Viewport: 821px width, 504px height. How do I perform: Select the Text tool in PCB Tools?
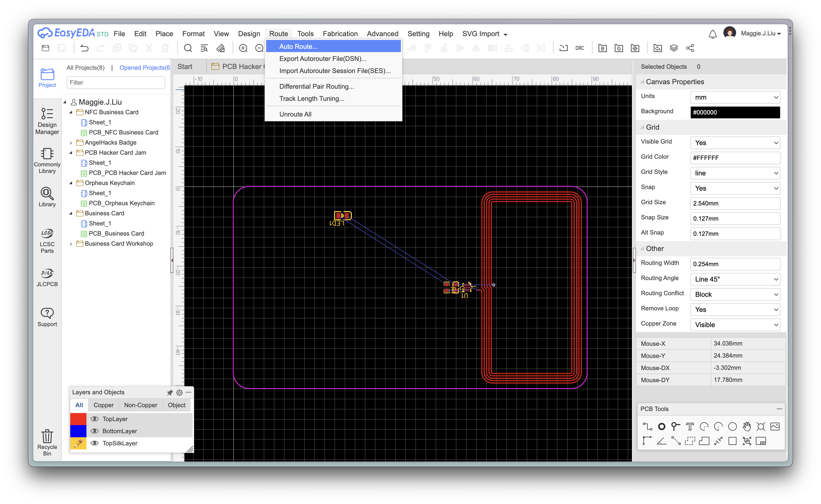point(690,426)
